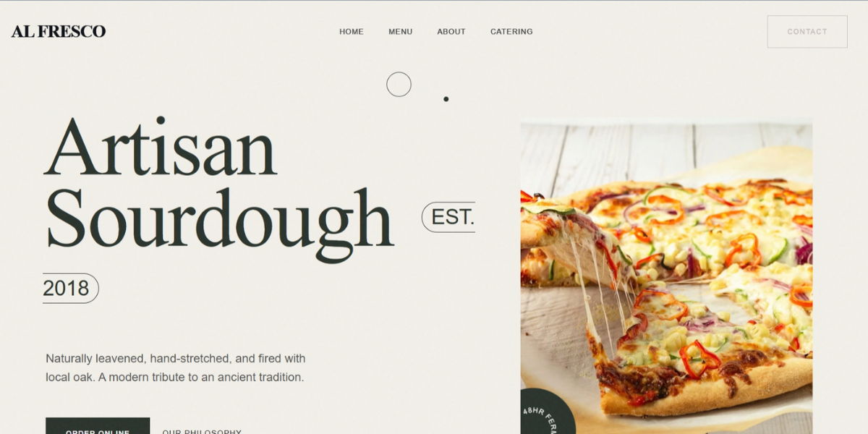868x434 pixels.
Task: Click the small black dot
Action: pos(446,99)
